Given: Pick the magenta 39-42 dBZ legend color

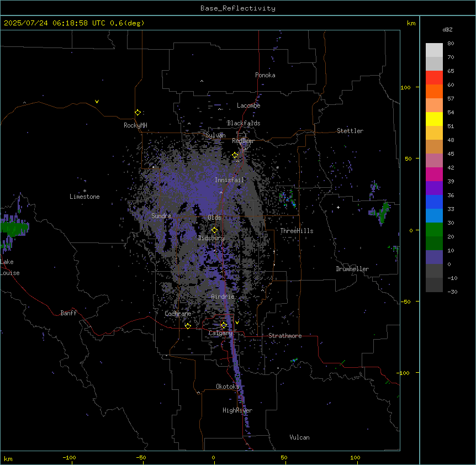Looking at the screenshot, I should tap(434, 174).
